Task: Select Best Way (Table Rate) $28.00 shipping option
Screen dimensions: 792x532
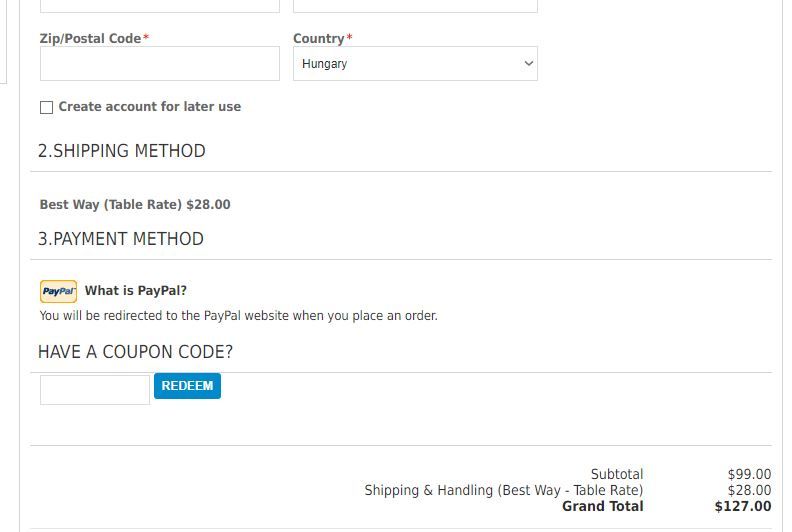Action: [x=135, y=204]
